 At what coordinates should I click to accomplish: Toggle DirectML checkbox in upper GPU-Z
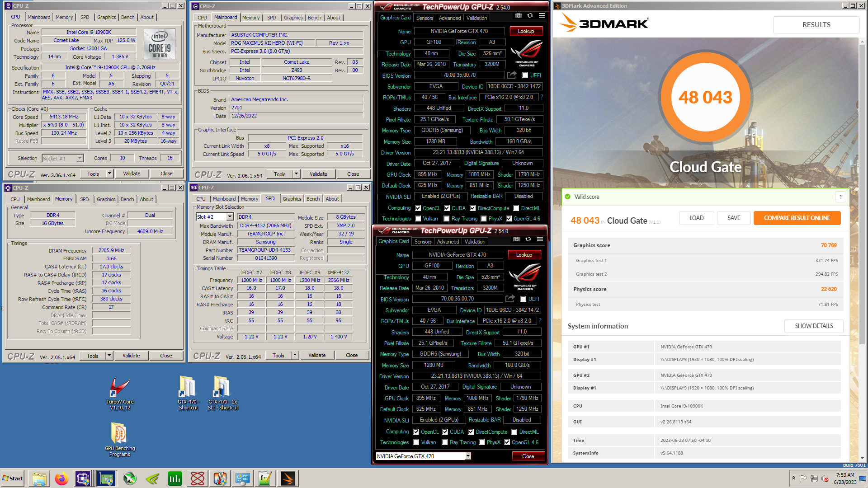tap(516, 208)
